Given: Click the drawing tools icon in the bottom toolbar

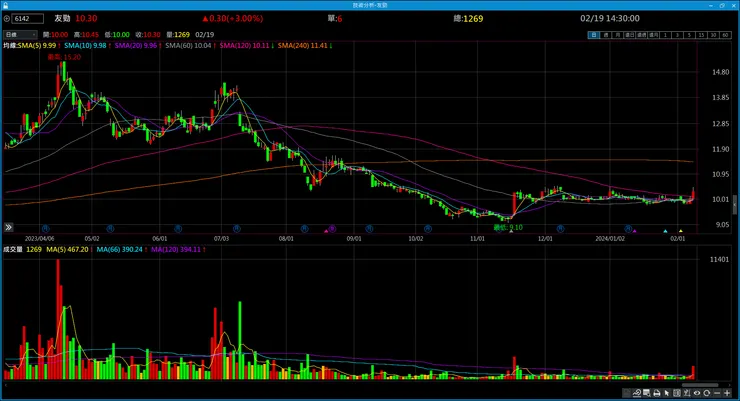Looking at the screenshot, I should (x=637, y=393).
